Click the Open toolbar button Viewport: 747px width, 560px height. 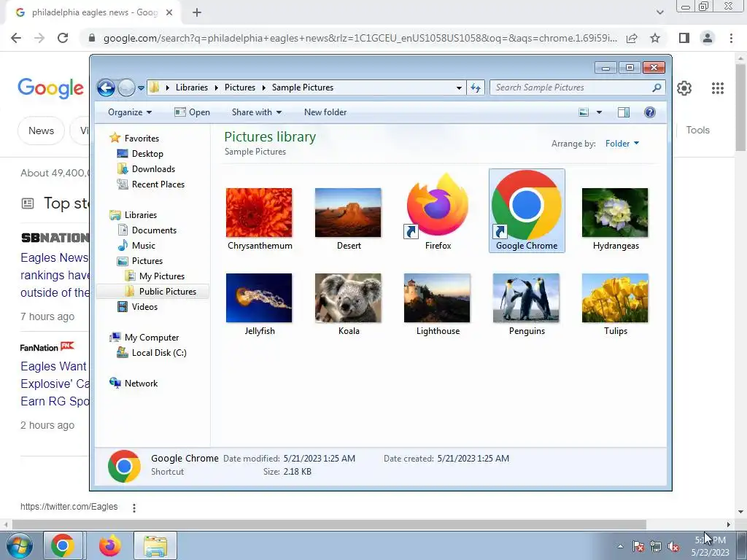coord(192,112)
